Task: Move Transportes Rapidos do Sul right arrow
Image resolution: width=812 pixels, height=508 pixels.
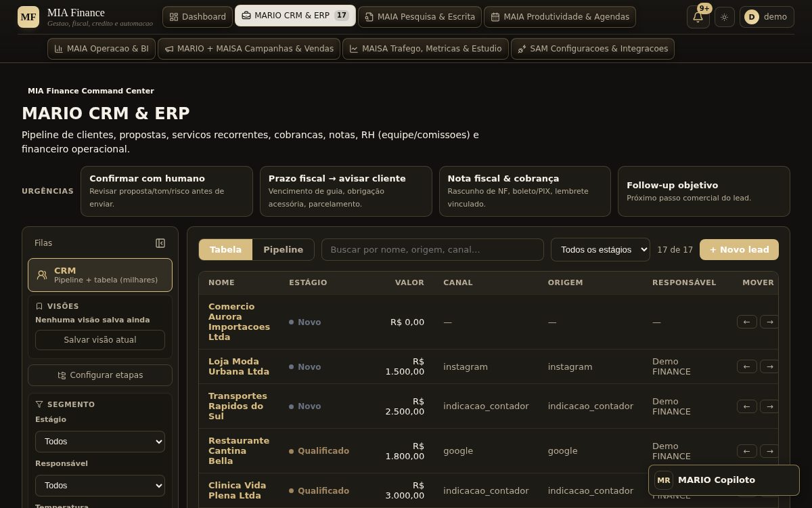Action: point(769,406)
